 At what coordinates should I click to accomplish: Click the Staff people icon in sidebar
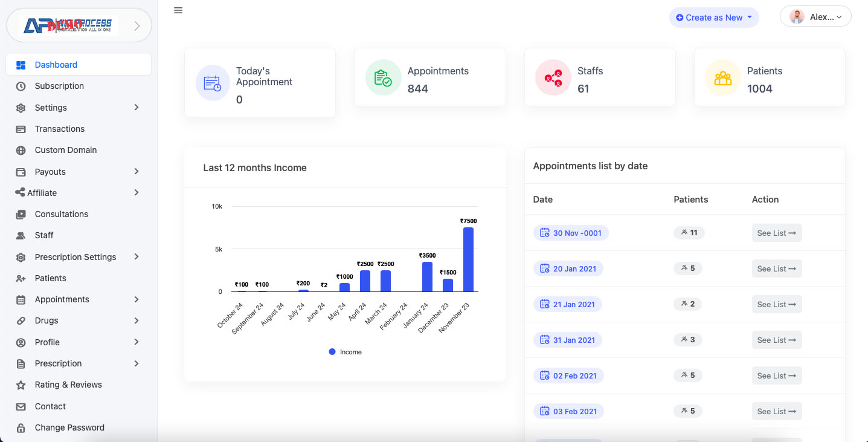pyautogui.click(x=21, y=236)
